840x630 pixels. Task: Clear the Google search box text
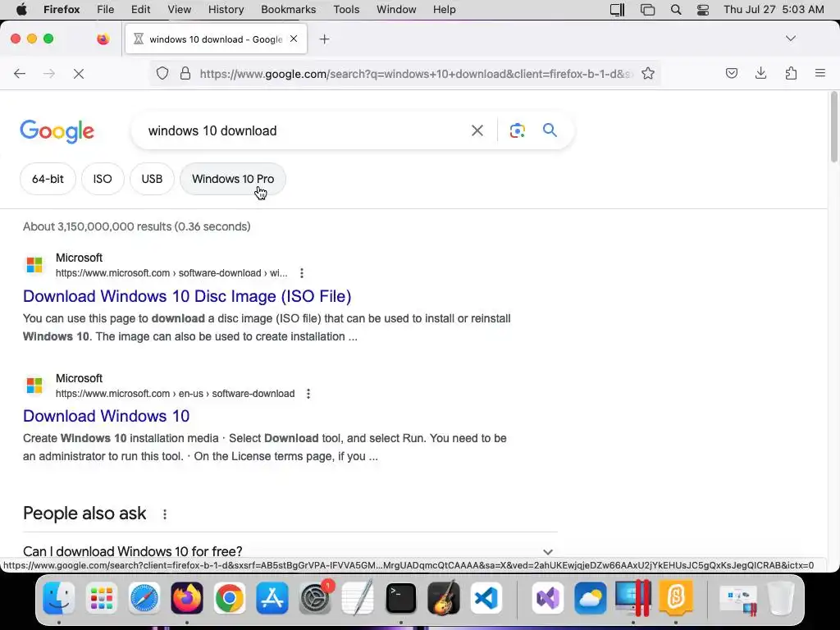coord(477,130)
